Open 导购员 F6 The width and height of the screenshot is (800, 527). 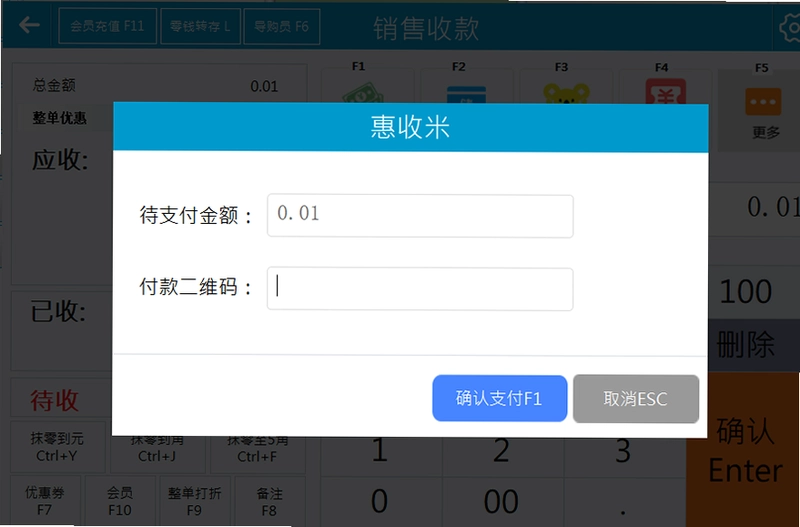click(x=282, y=26)
